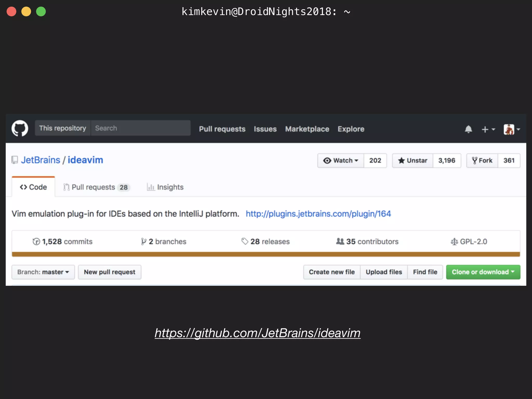532x399 pixels.
Task: Click the Create new file button
Action: click(332, 272)
